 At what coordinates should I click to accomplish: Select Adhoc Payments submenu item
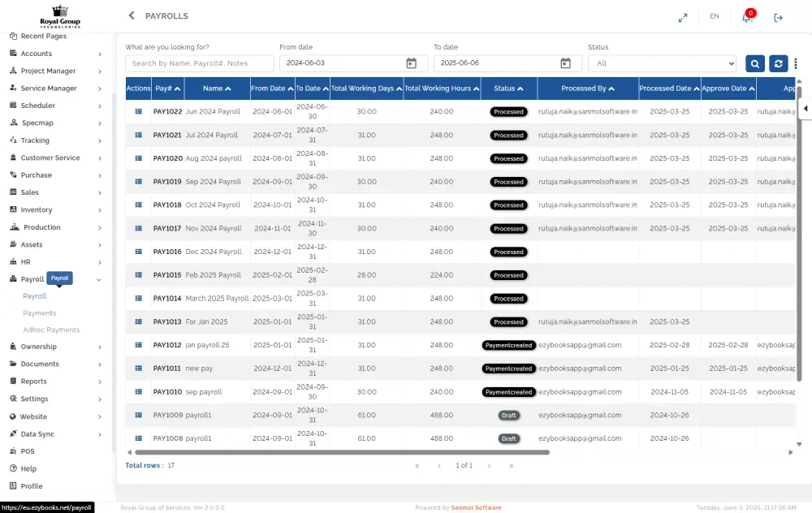click(51, 330)
